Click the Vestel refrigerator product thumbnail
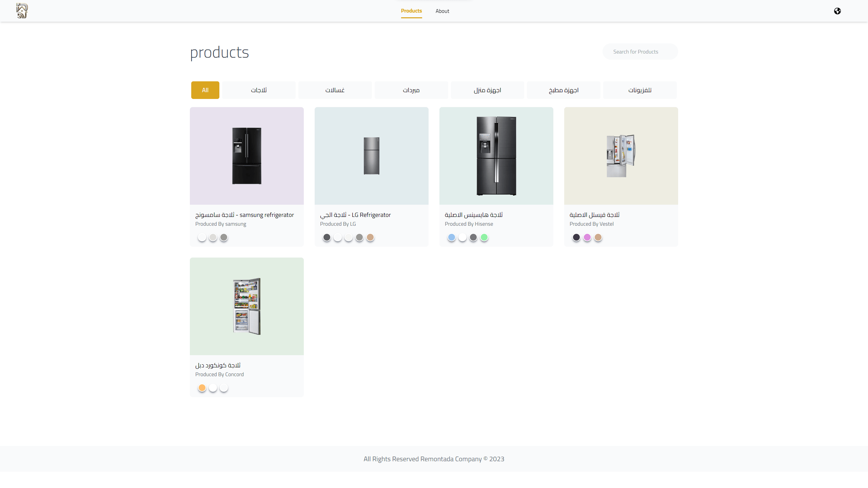Image resolution: width=868 pixels, height=488 pixels. pyautogui.click(x=620, y=156)
